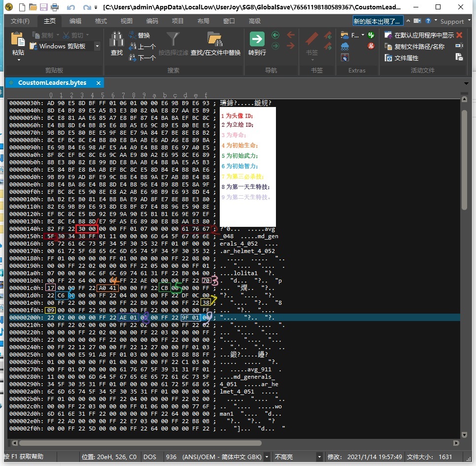476x466 pixels.
Task: Switch to the 视图 ribbon tab
Action: pos(126,21)
